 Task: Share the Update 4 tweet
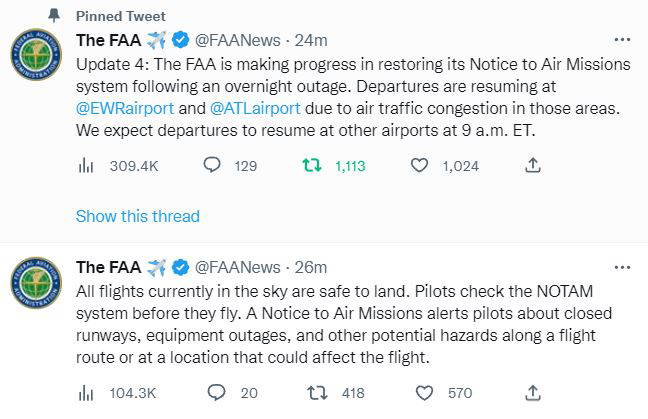[x=533, y=166]
